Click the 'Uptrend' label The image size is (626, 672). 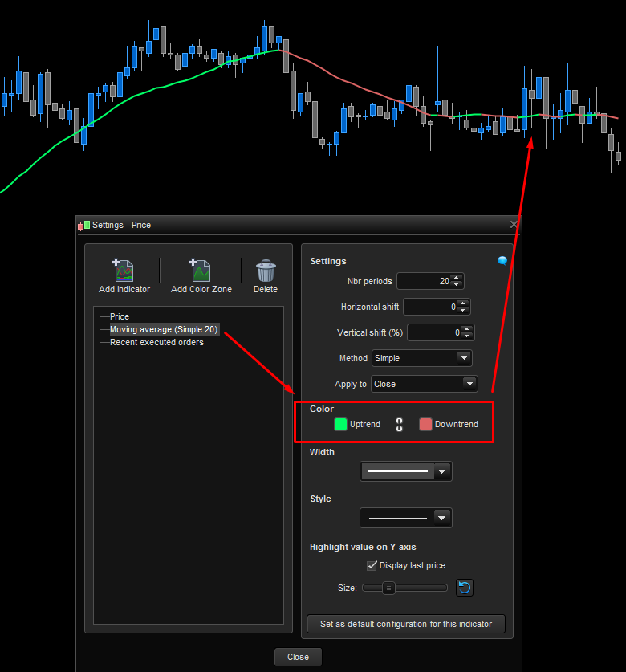[x=365, y=424]
